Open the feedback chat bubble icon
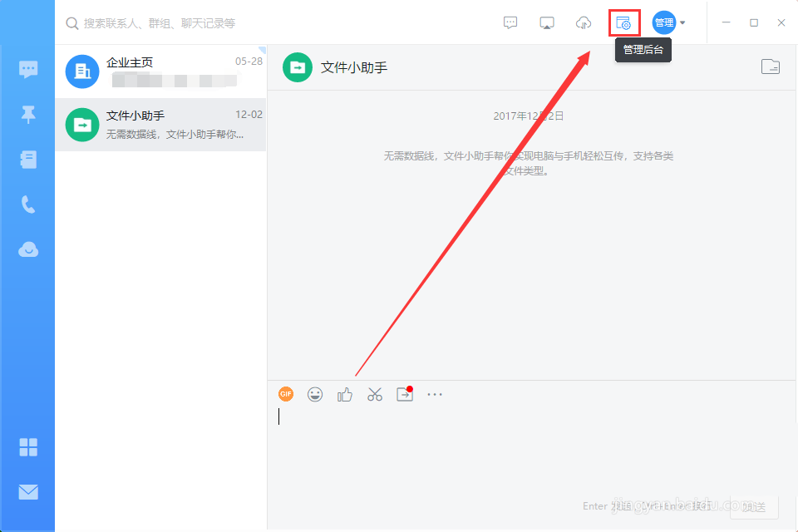Image resolution: width=798 pixels, height=532 pixels. pyautogui.click(x=510, y=22)
